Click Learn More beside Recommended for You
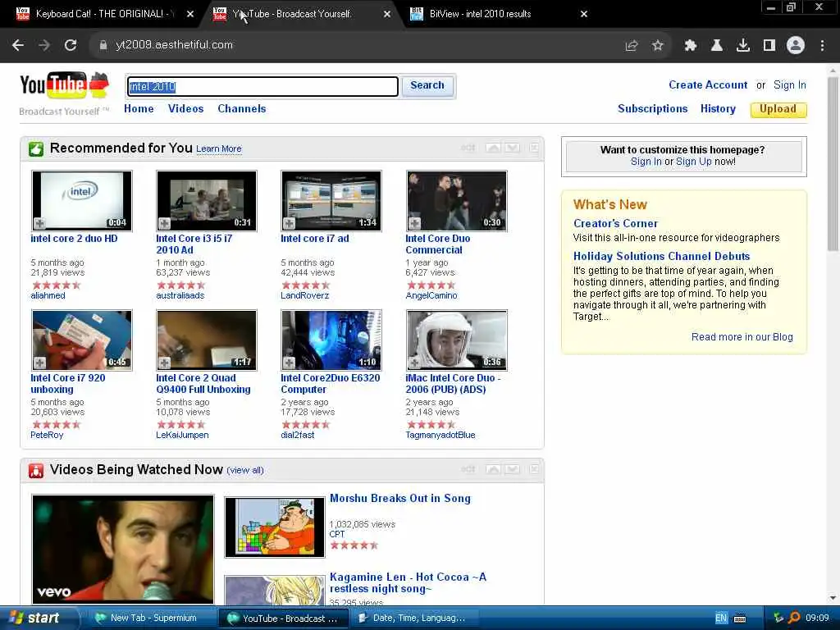This screenshot has height=630, width=840. coord(218,149)
